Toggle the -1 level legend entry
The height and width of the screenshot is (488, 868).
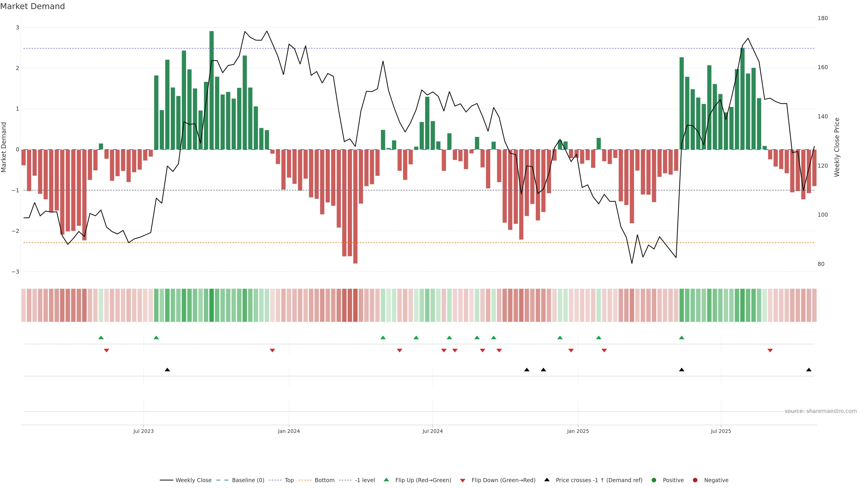[x=365, y=480]
